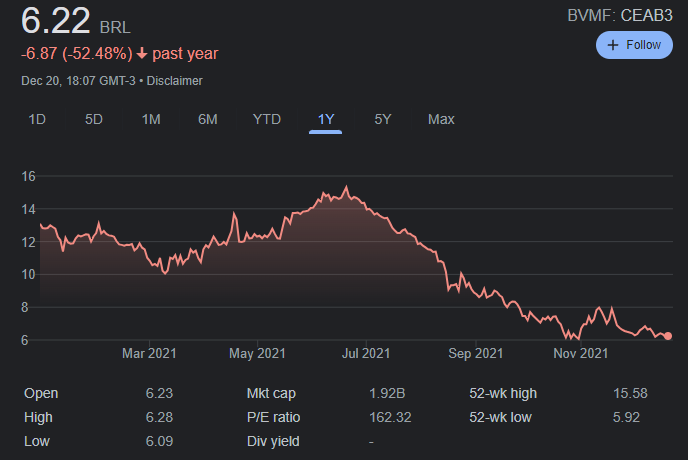The image size is (688, 460).
Task: Select the 1D time range tab
Action: 37,119
